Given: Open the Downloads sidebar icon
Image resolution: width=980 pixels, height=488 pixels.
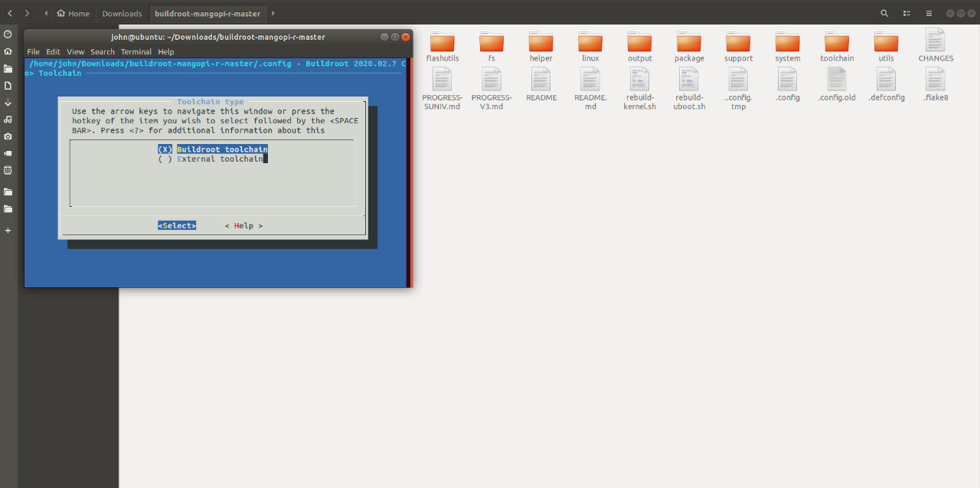Looking at the screenshot, I should pyautogui.click(x=8, y=102).
